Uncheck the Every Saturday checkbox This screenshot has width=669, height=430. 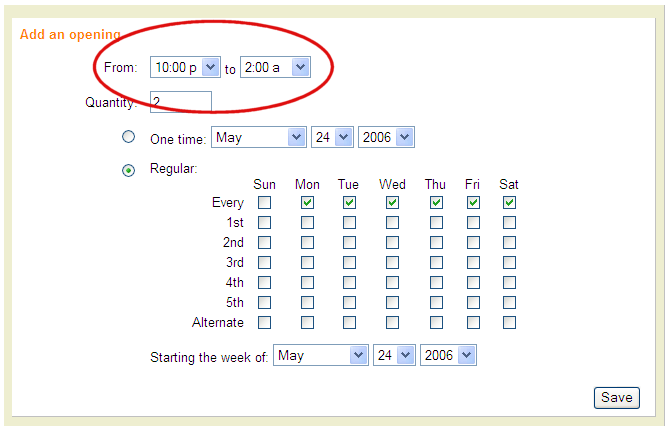point(509,203)
